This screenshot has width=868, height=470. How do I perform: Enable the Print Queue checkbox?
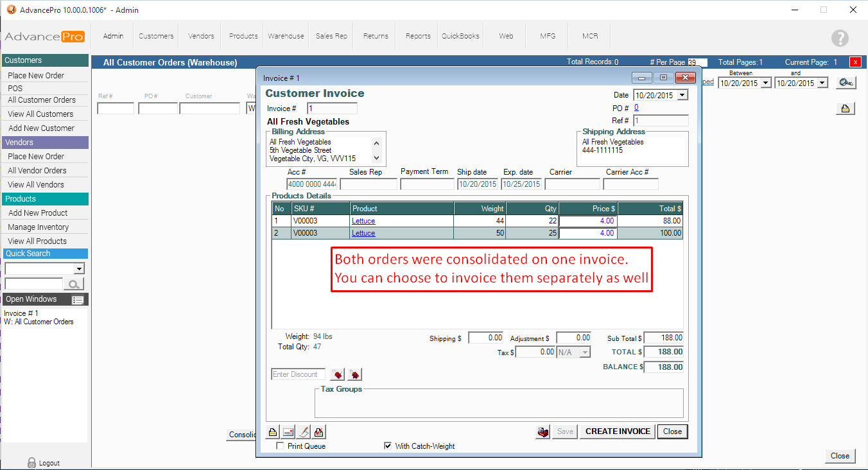[x=279, y=446]
